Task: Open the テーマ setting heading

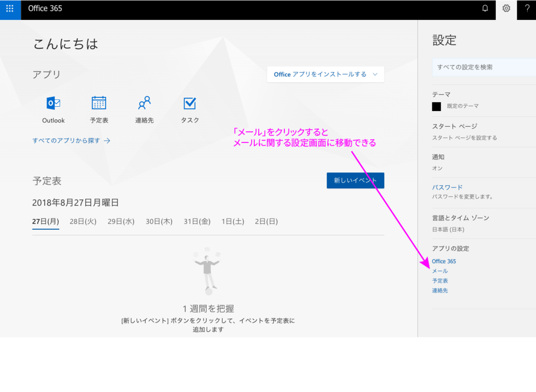Action: [441, 94]
